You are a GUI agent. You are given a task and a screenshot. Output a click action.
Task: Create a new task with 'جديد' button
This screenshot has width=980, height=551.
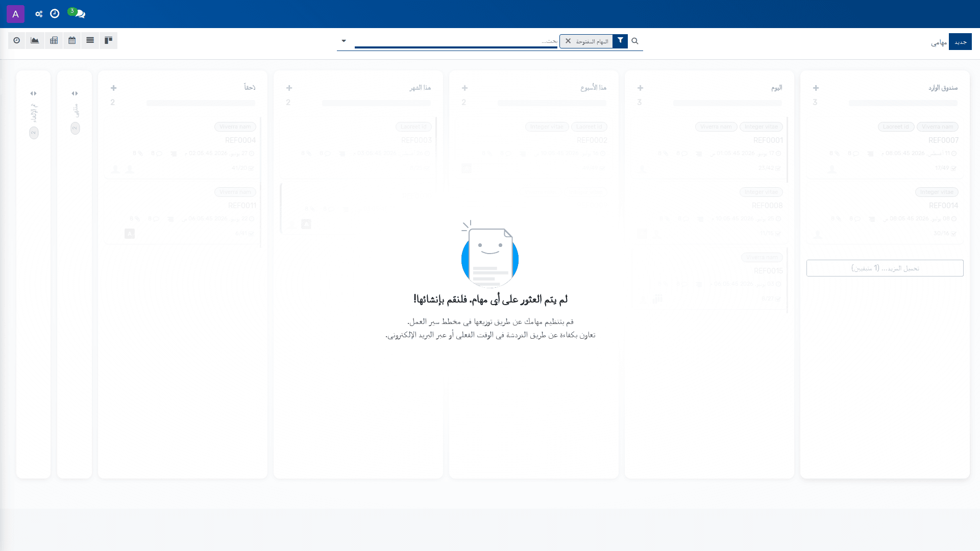click(960, 42)
